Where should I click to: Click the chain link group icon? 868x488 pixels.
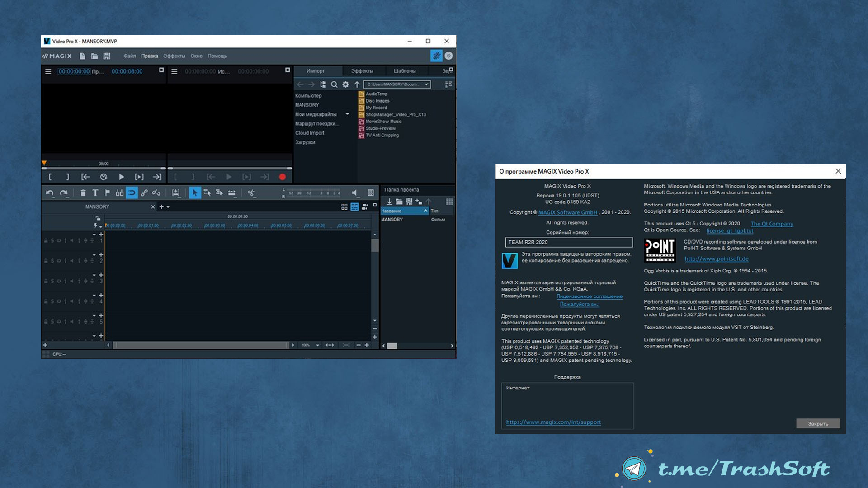pyautogui.click(x=144, y=193)
